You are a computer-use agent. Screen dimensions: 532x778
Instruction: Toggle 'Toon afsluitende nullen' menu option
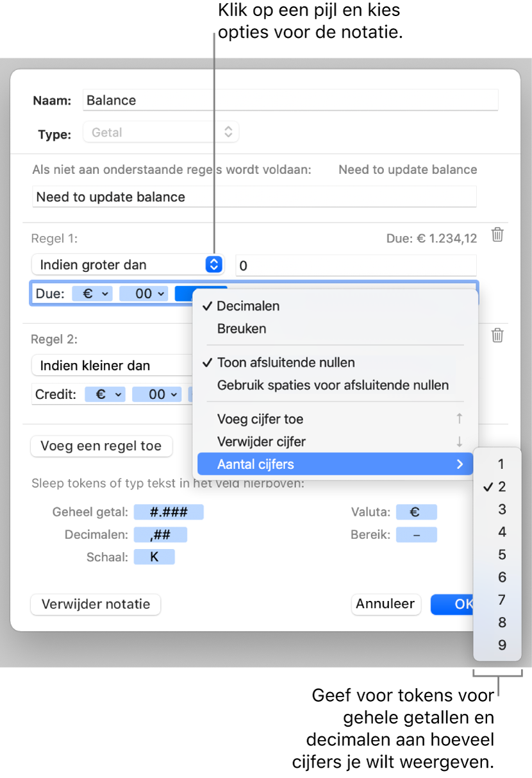point(336,362)
